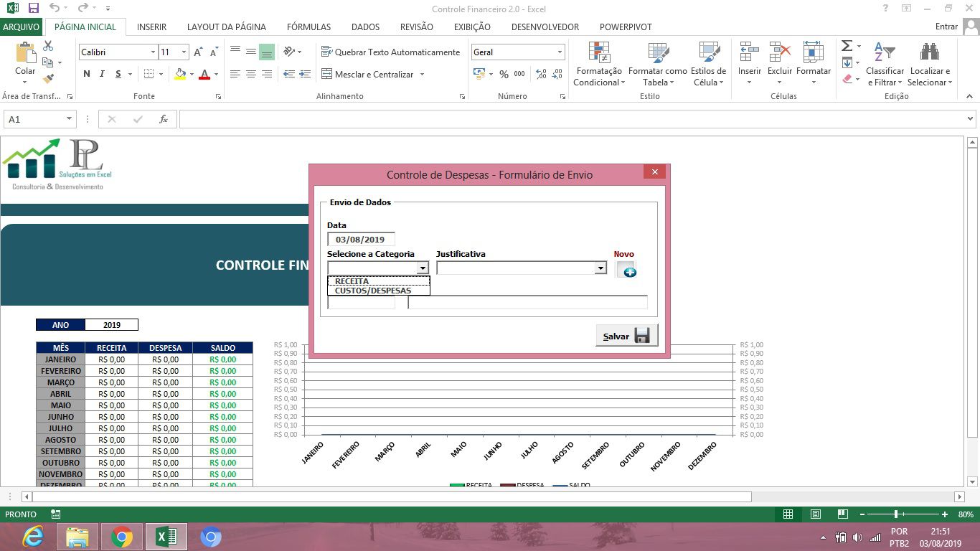The image size is (980, 551).
Task: Enable Quebrar Texto Automaticamente
Action: [x=390, y=52]
